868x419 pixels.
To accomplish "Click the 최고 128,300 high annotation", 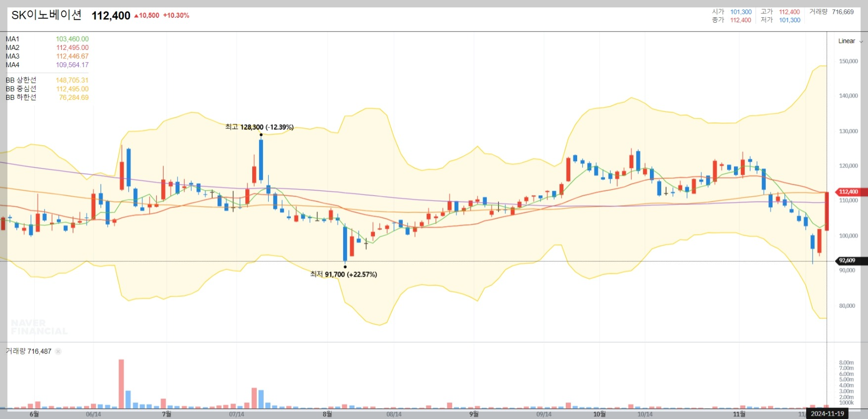I will (x=259, y=127).
